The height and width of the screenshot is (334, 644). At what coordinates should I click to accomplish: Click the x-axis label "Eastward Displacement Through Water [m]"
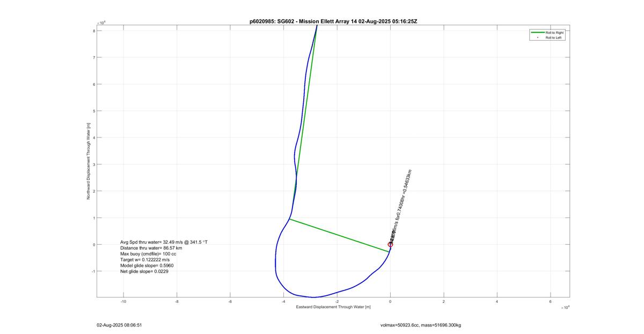[333, 307]
